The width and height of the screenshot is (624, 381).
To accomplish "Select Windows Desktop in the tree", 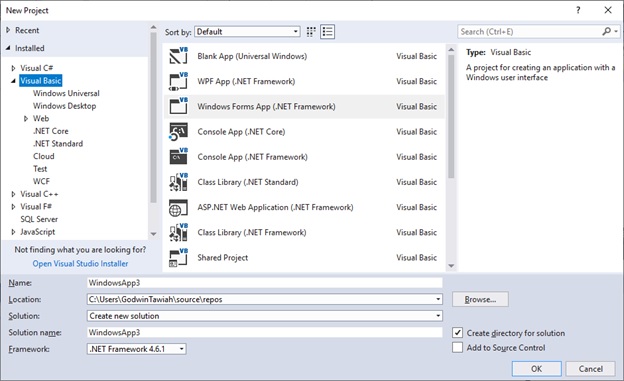I will pyautogui.click(x=64, y=106).
